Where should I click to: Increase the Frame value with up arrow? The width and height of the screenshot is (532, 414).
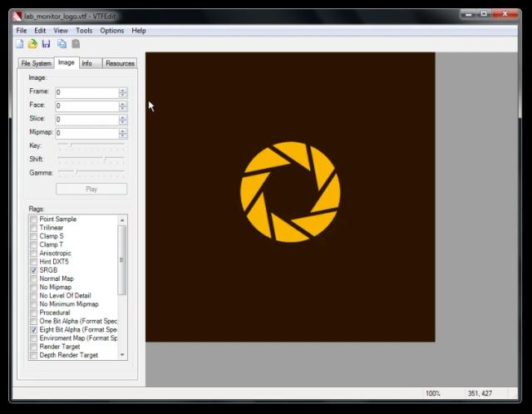123,90
